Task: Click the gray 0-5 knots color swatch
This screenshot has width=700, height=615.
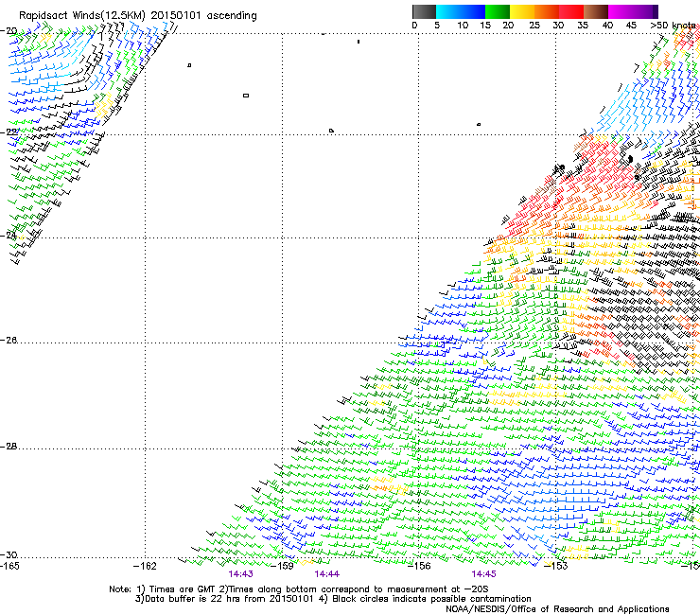Action: 424,11
